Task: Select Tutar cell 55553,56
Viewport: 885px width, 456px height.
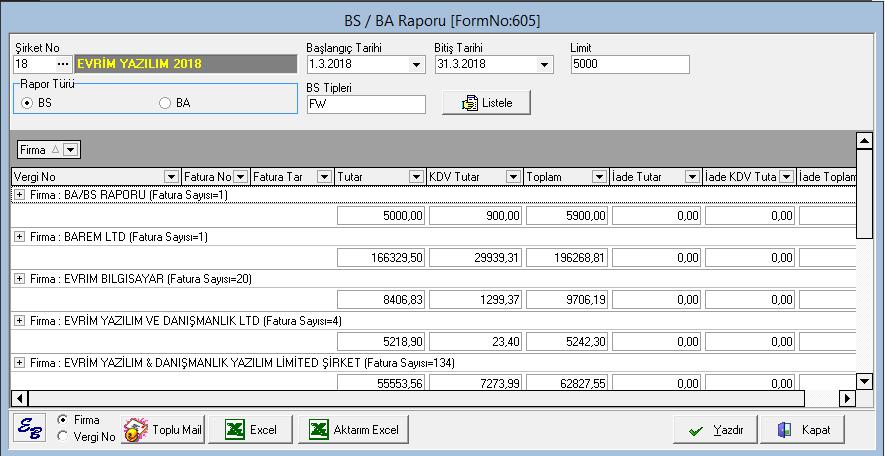Action: pyautogui.click(x=381, y=383)
